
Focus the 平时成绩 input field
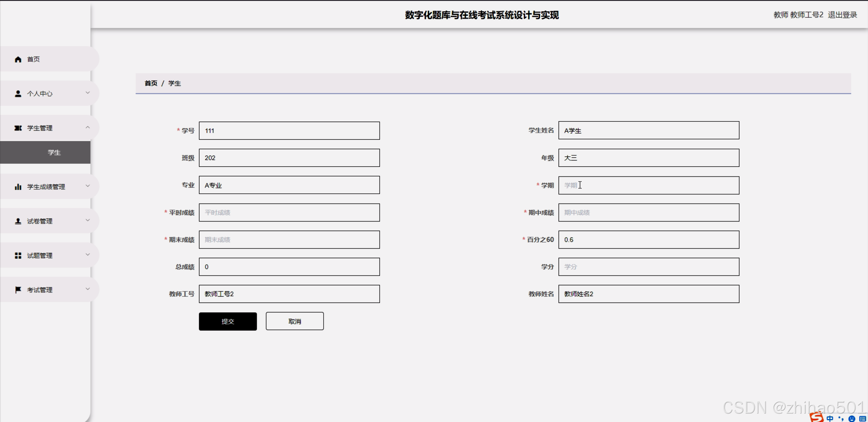click(x=289, y=213)
